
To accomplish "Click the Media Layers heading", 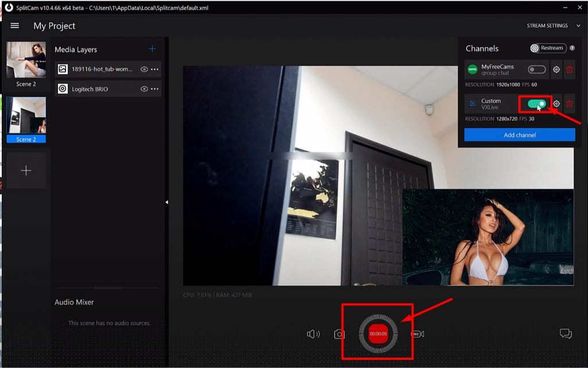I will point(76,49).
